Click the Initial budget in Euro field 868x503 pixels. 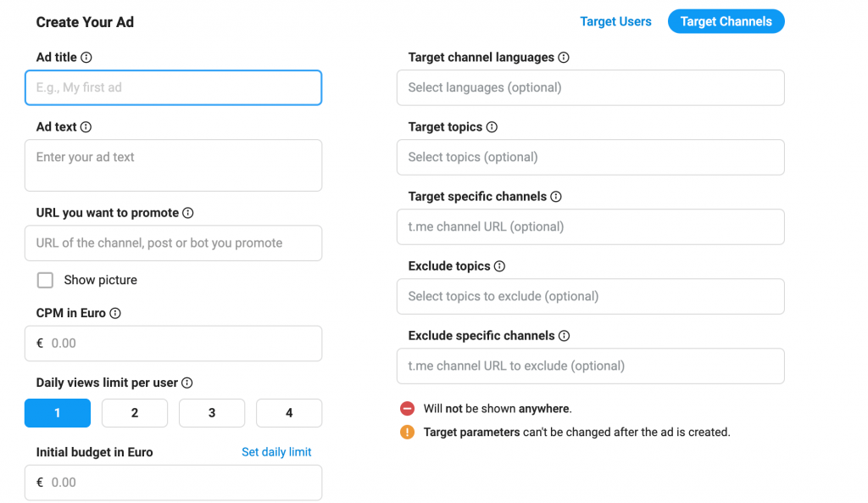tap(173, 483)
